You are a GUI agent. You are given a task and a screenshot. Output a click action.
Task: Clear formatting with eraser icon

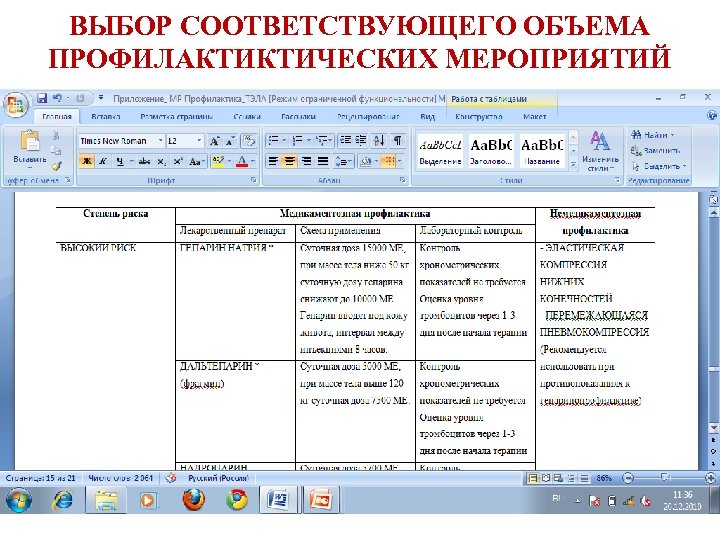(249, 141)
